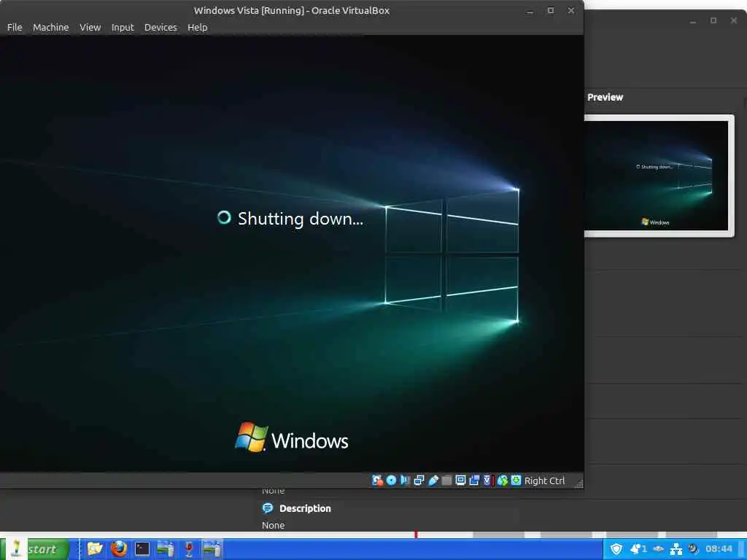
Task: Minimize the background VirtualBox Manager window
Action: [x=693, y=20]
